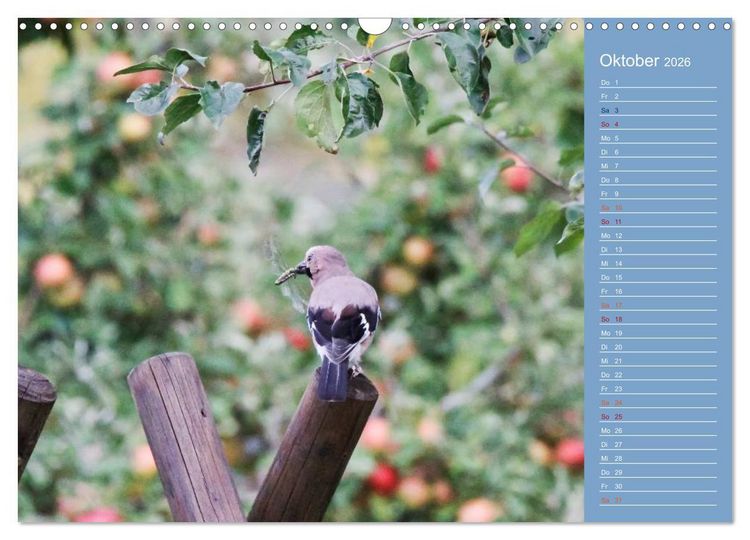
Task: Select the red Sunday row So 18
Action: pyautogui.click(x=658, y=319)
